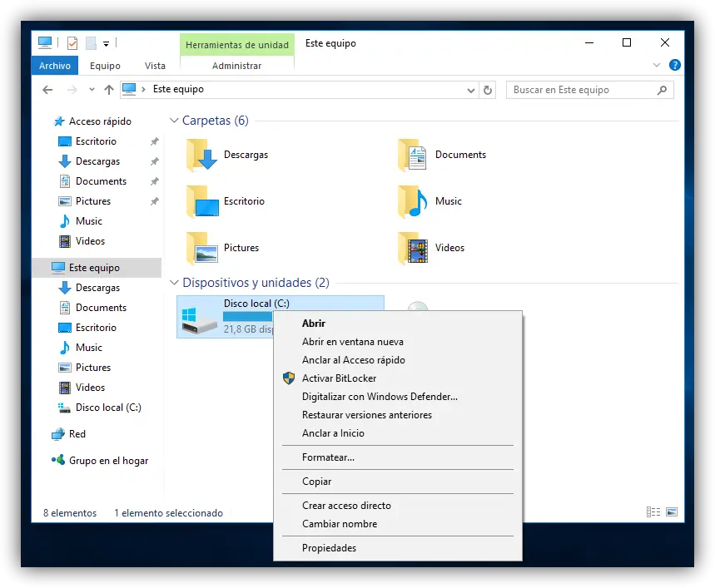
Task: Open Descargas under Acceso rápido
Action: [97, 161]
